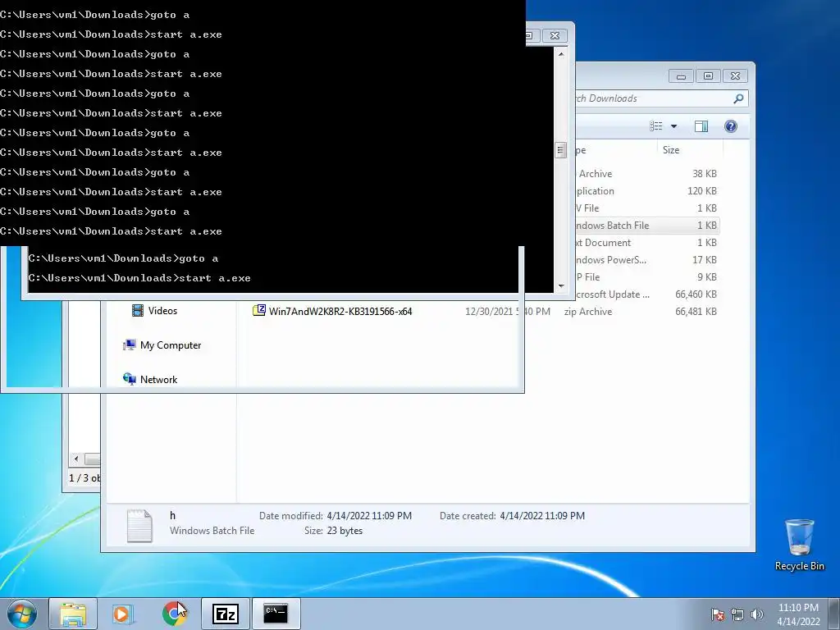The image size is (840, 630).
Task: Open Explorer help question mark icon
Action: point(731,126)
